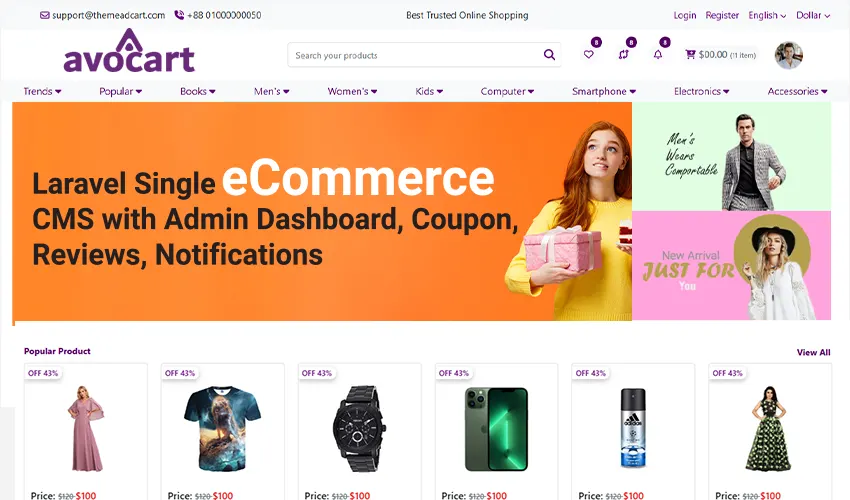
Task: Expand the English language dropdown
Action: (767, 15)
